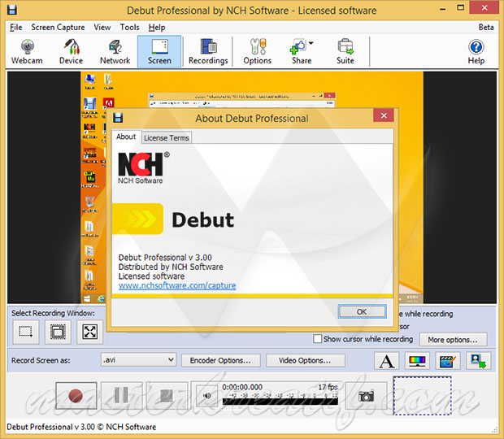Click the audio level meter bar
Screen dimensions: 504x439
(280, 402)
